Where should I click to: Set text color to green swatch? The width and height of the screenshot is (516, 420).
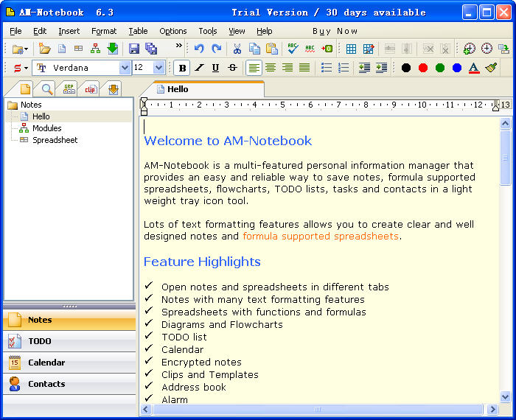click(440, 68)
